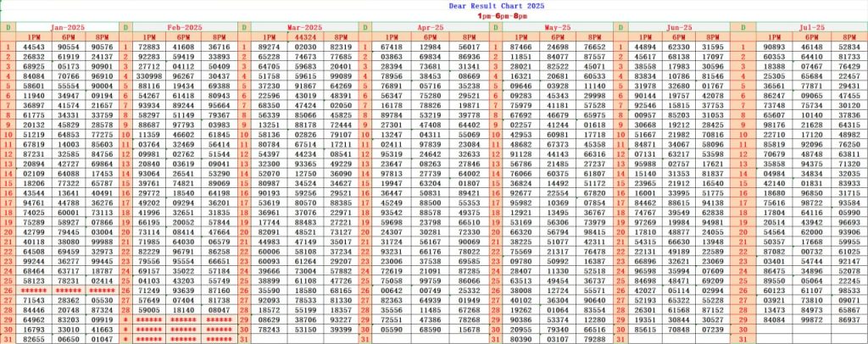Click cell 46148 in July 6PM
Screen dimensions: 868x344
(x=811, y=47)
